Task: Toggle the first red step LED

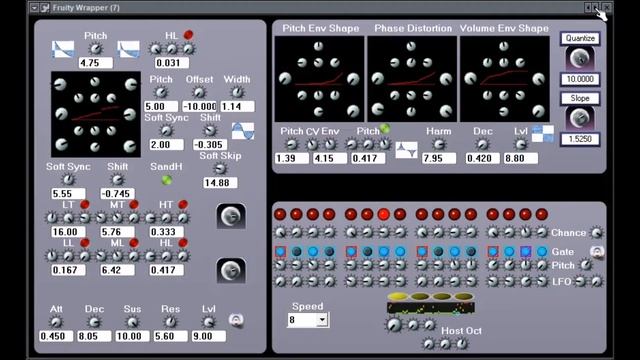Action: (x=280, y=214)
